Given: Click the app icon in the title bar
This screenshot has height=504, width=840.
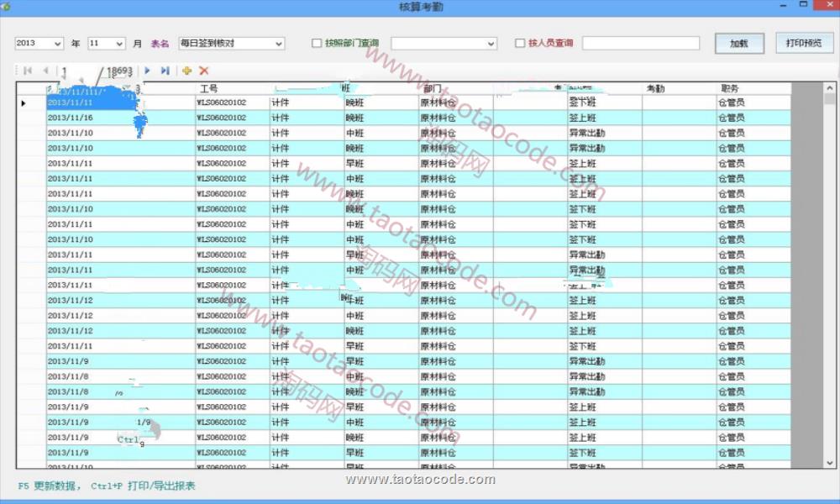Looking at the screenshot, I should [5, 7].
